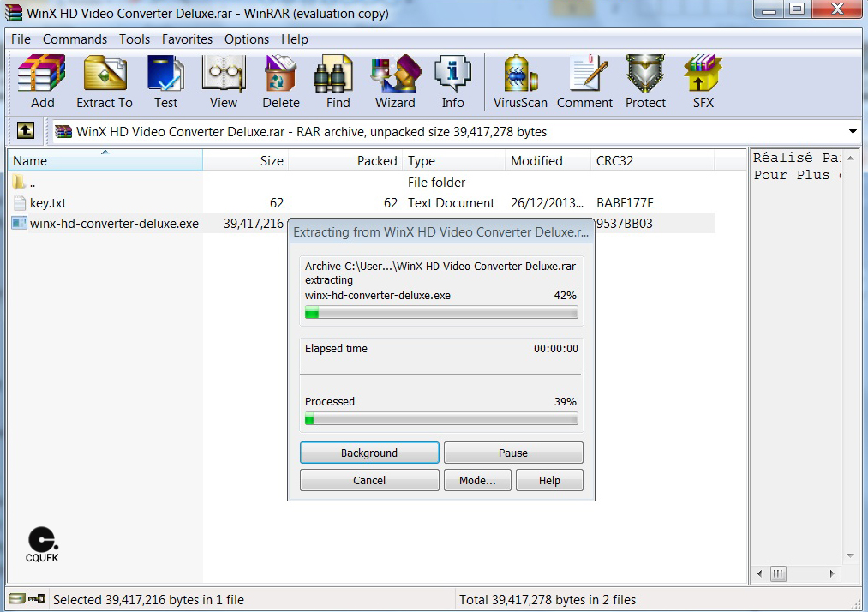Click the Protect archive shield icon
Image resolution: width=868 pixels, height=612 pixels.
pyautogui.click(x=645, y=73)
